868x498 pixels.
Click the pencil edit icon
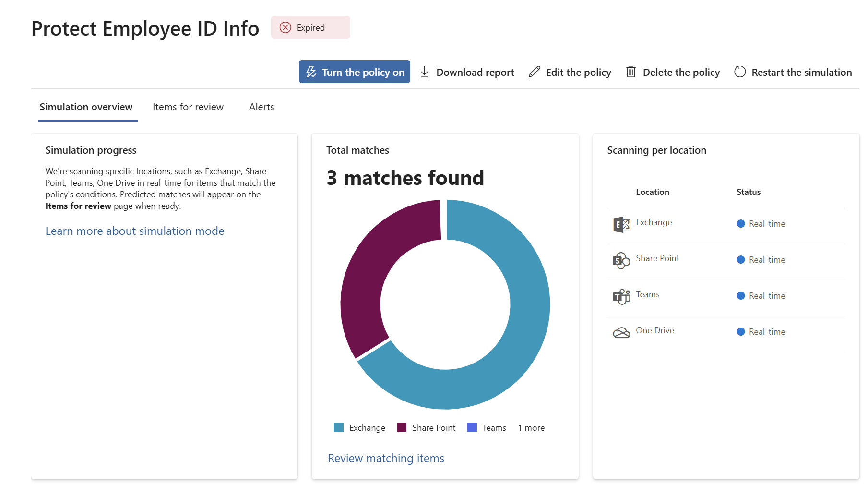(534, 72)
